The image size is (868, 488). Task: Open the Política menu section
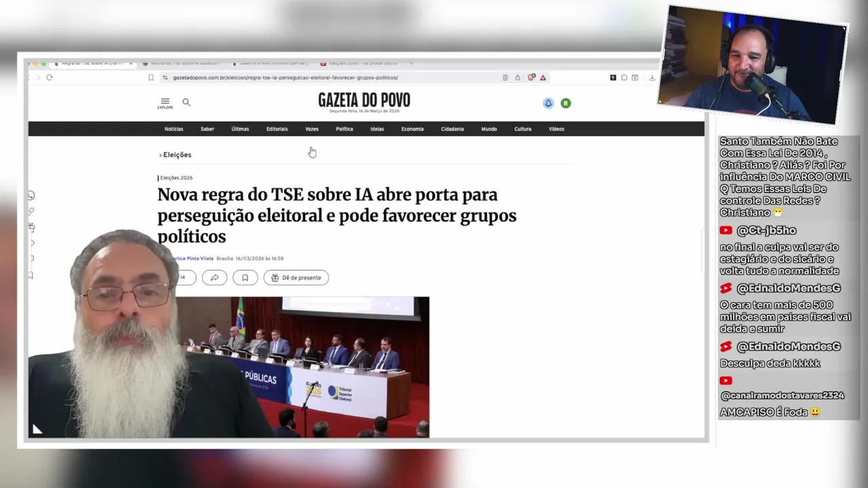(x=344, y=129)
